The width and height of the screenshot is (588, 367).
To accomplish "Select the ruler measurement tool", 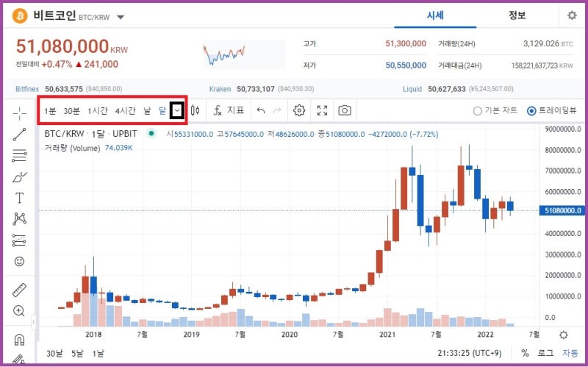I will pyautogui.click(x=20, y=290).
